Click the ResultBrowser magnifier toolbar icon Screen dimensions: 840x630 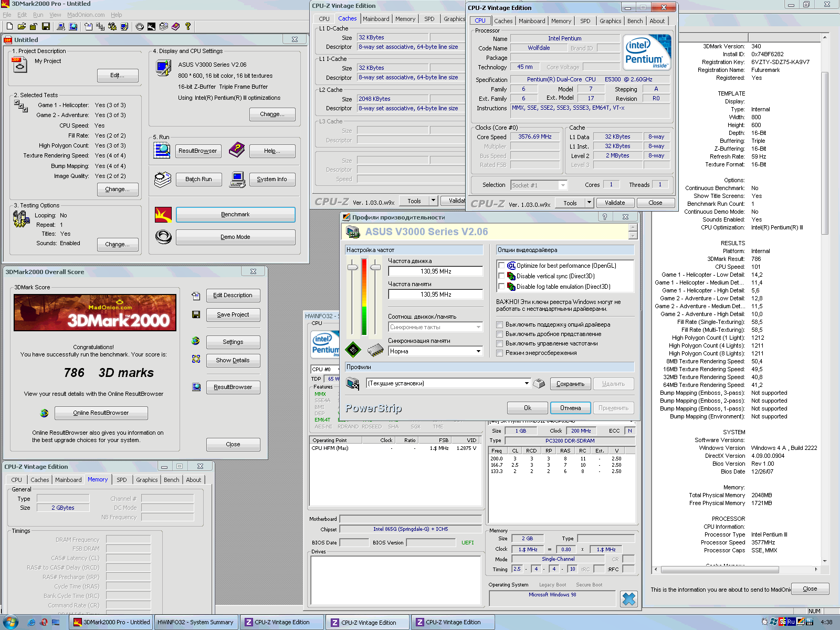[73, 26]
